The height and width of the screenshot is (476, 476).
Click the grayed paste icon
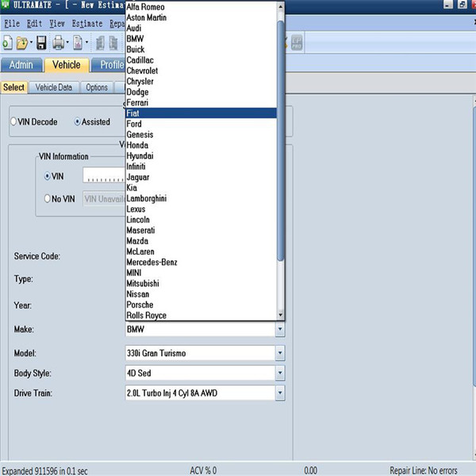pyautogui.click(x=113, y=43)
